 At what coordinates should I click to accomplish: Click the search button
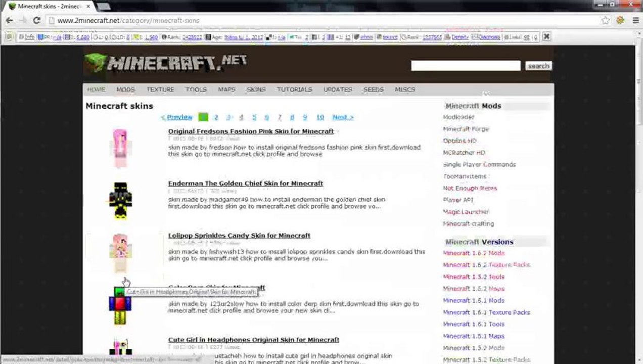pos(538,66)
